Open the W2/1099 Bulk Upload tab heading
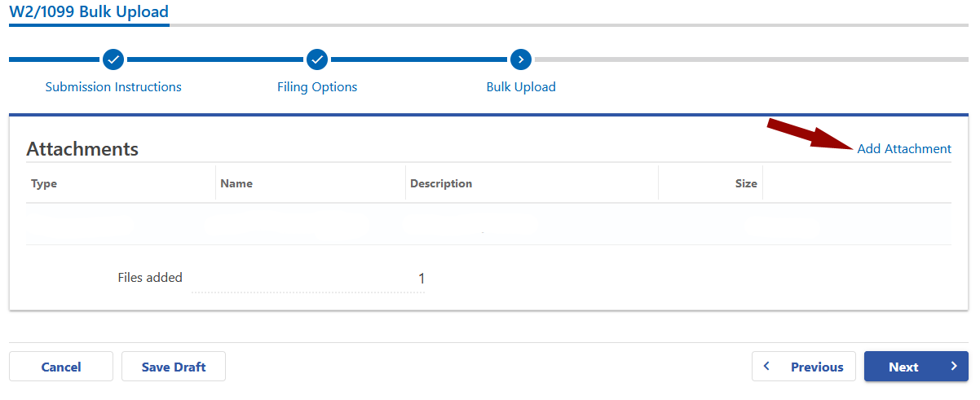980x400 pixels. click(x=89, y=12)
